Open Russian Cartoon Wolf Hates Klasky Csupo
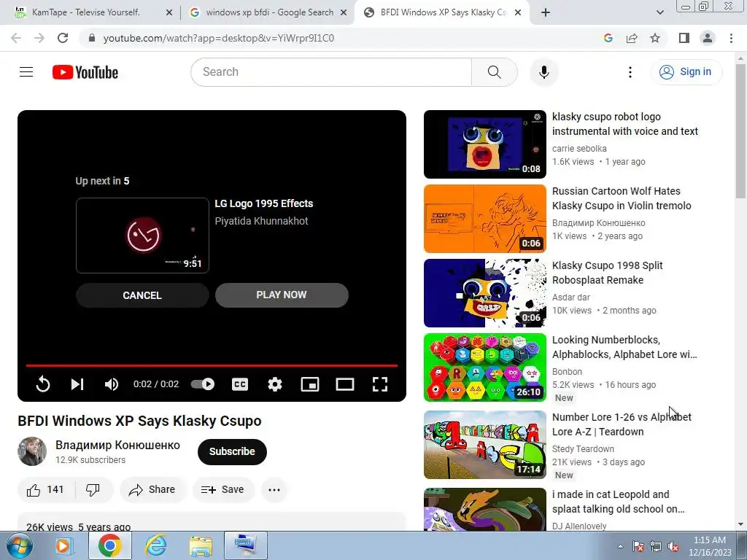Image resolution: width=747 pixels, height=560 pixels. (x=622, y=198)
